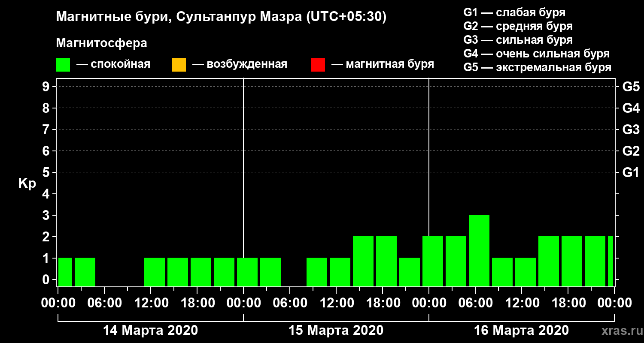Click the 18:00 time label under 15 March
This screenshot has width=644, height=343.
click(x=383, y=303)
